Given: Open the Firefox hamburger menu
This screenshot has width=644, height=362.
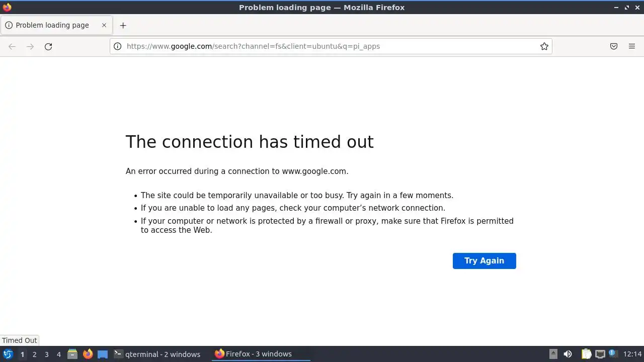Looking at the screenshot, I should click(632, 46).
